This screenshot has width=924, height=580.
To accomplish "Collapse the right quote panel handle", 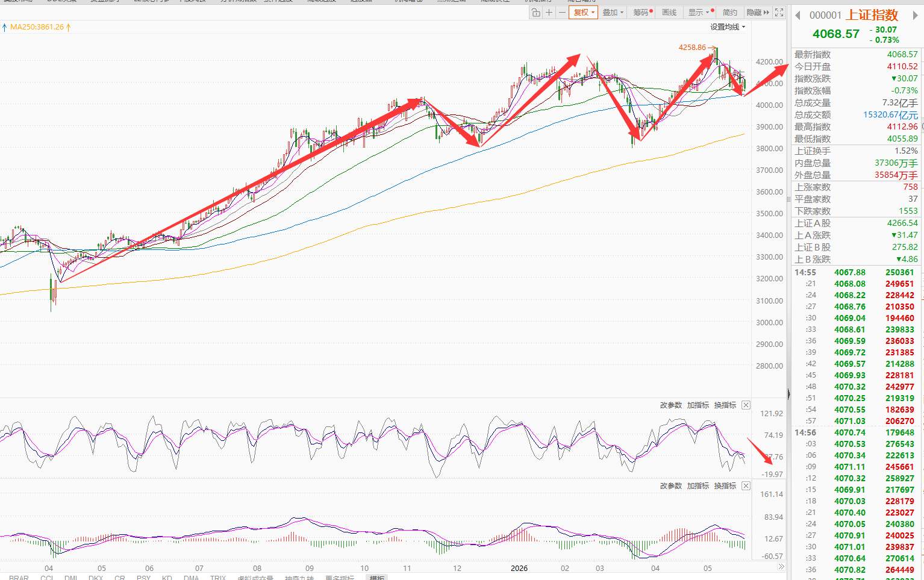I will pyautogui.click(x=788, y=394).
